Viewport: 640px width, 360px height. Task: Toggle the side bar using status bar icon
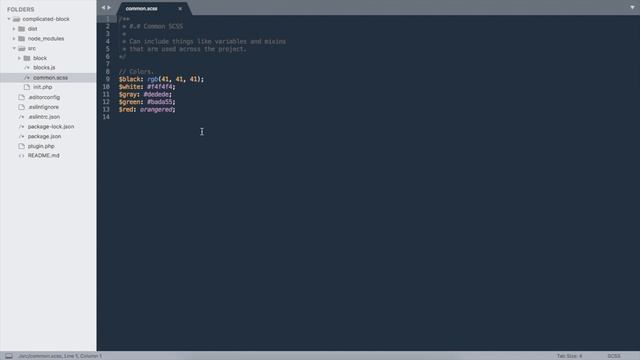click(x=9, y=356)
